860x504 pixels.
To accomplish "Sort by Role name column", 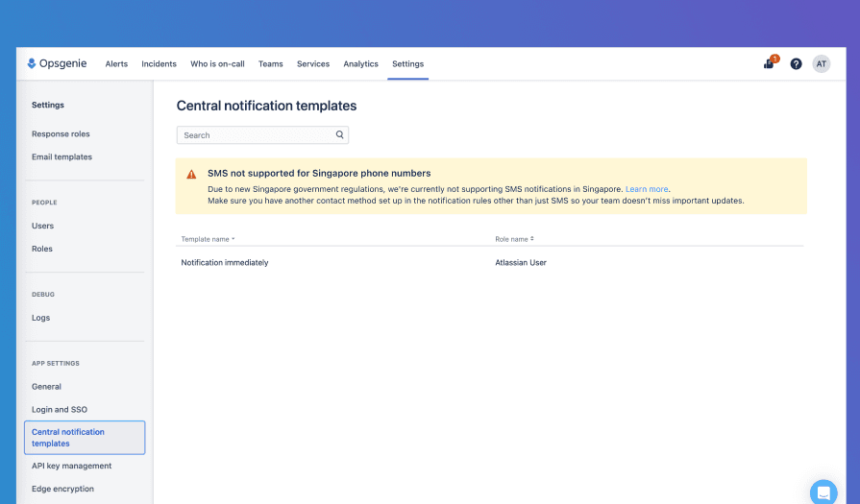I will pos(514,239).
